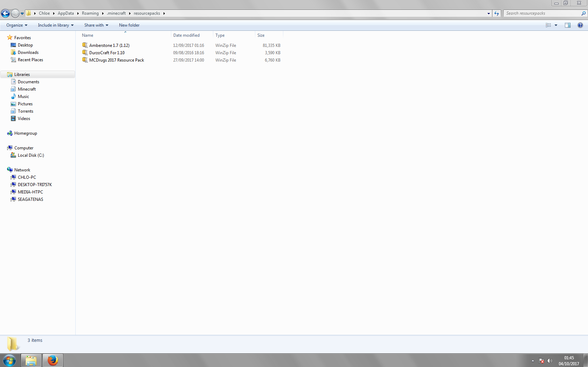The image size is (588, 367).
Task: Toggle the preview pane
Action: click(568, 25)
